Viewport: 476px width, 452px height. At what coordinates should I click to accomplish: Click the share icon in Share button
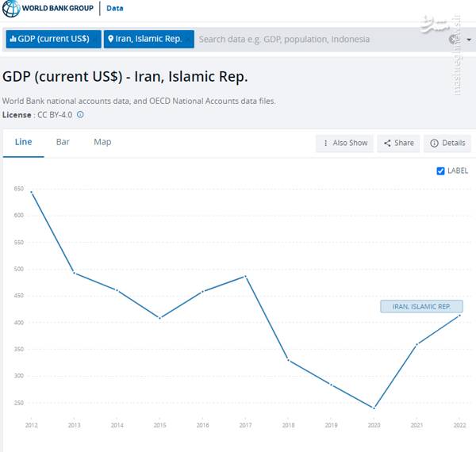point(387,143)
